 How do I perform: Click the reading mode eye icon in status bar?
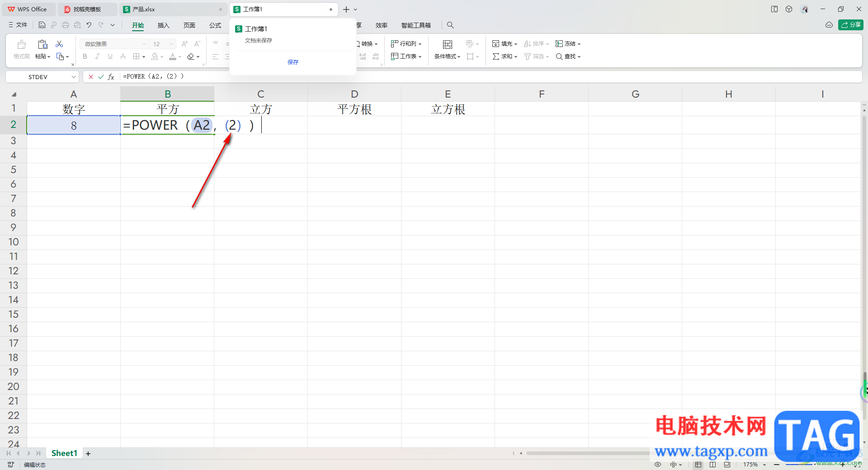click(x=658, y=465)
